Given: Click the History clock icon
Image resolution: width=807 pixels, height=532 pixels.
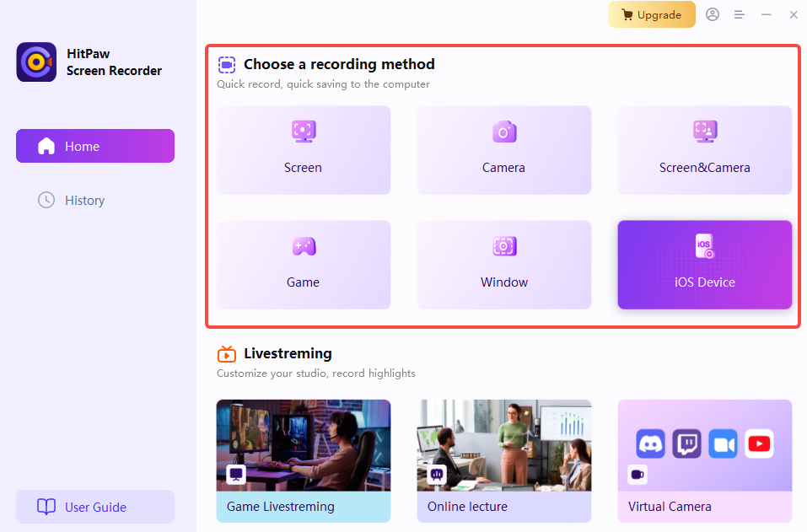Looking at the screenshot, I should click(46, 200).
